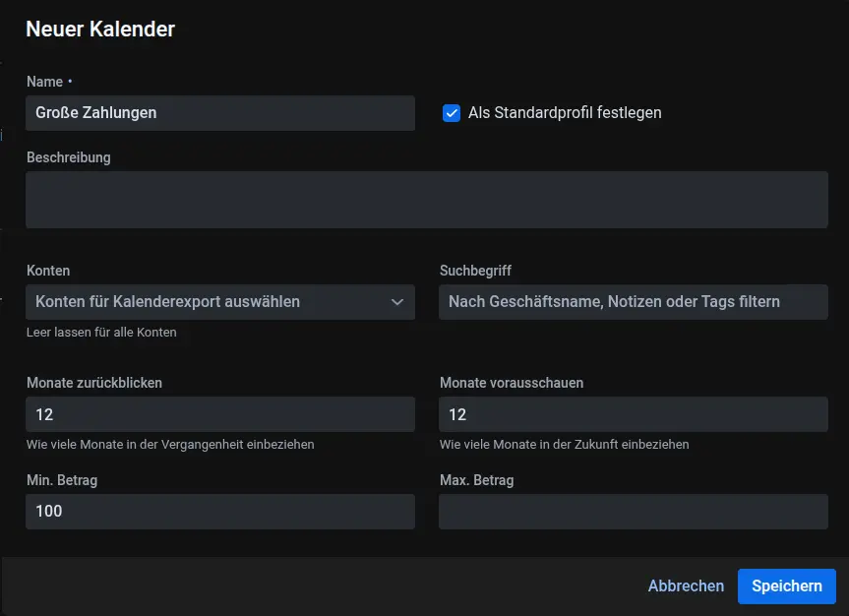This screenshot has height=616, width=849.
Task: Click the Monate zurückblicken label
Action: click(94, 383)
